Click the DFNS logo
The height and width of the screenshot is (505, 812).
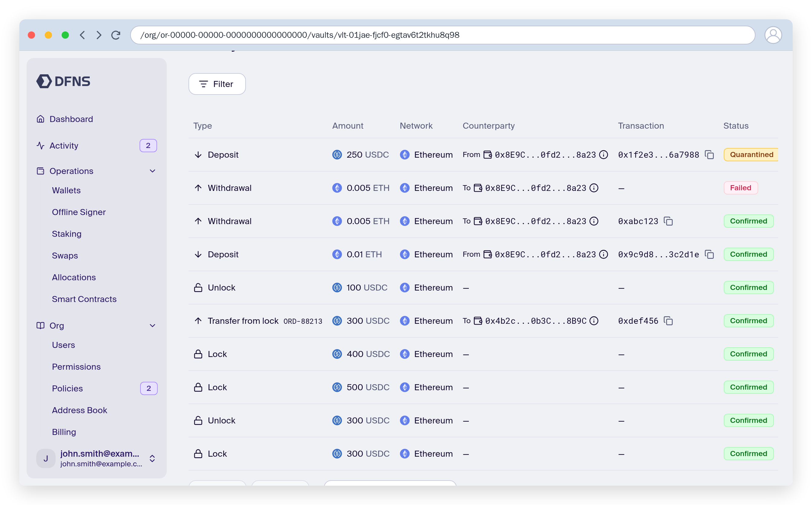pyautogui.click(x=63, y=81)
